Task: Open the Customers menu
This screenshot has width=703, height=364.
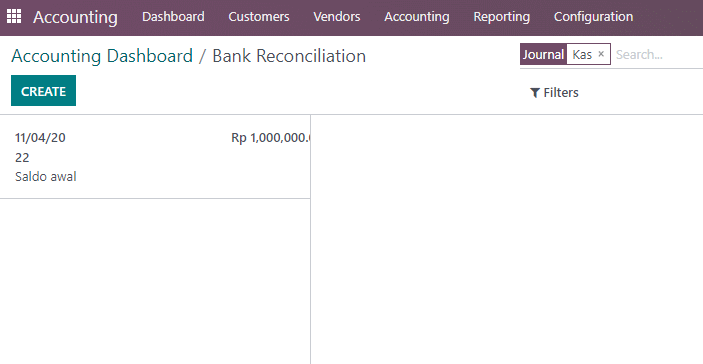Action: pos(259,17)
